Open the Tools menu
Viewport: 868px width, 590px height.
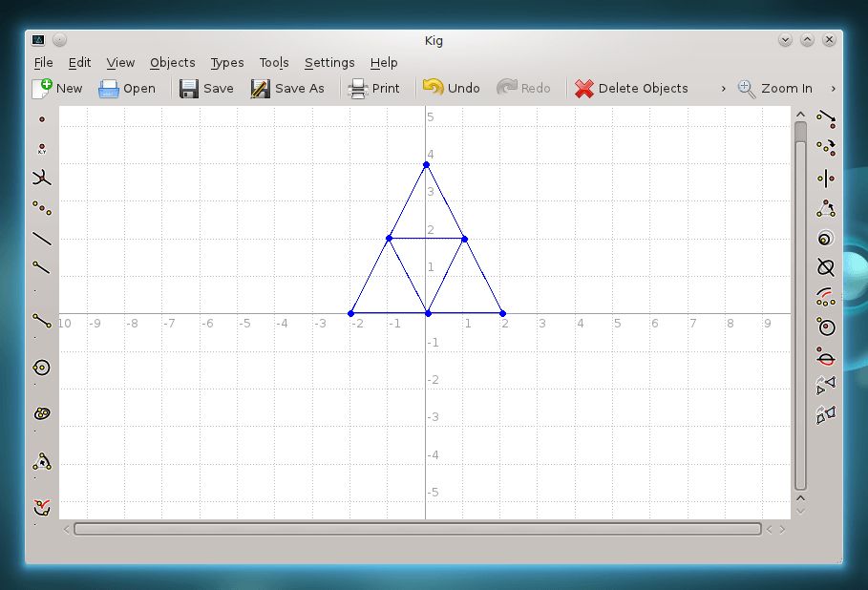point(273,62)
